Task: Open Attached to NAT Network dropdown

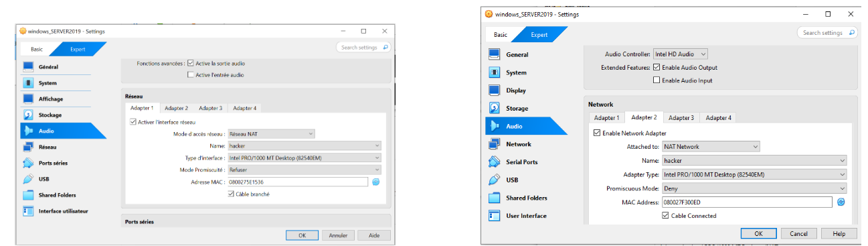Action: pyautogui.click(x=711, y=146)
